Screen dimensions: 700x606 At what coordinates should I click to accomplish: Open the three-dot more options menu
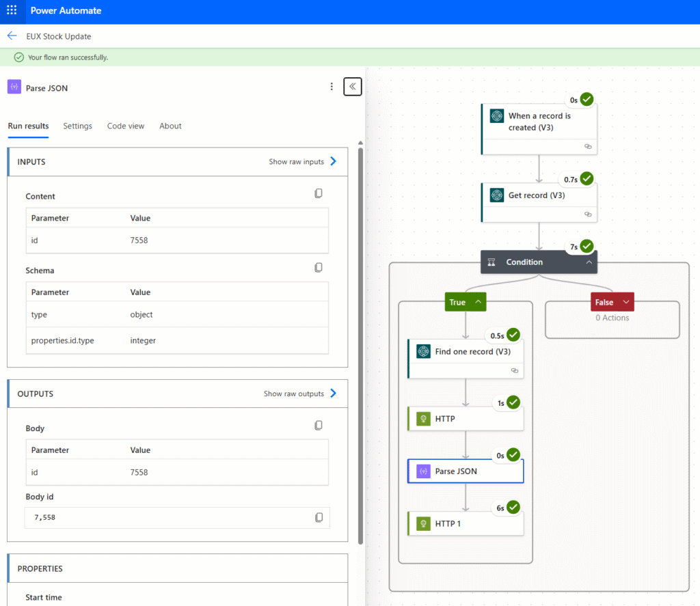click(x=332, y=87)
